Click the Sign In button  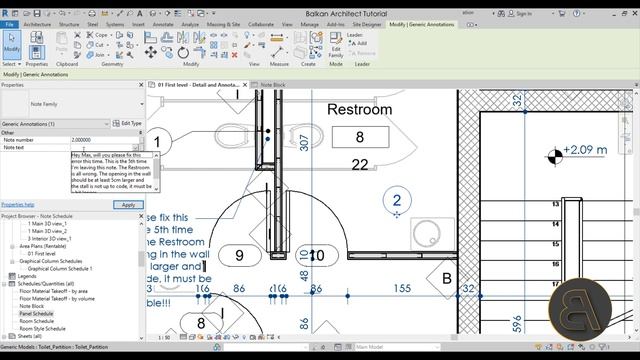tap(520, 13)
